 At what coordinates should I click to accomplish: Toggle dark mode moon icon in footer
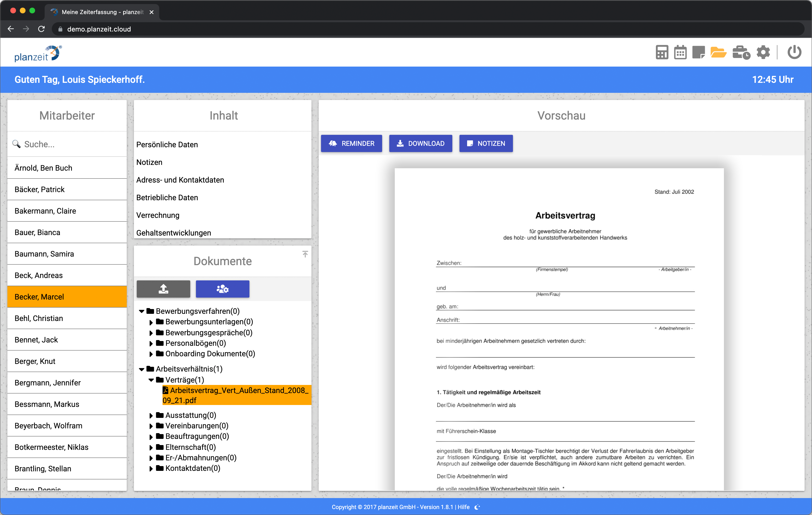click(x=477, y=507)
